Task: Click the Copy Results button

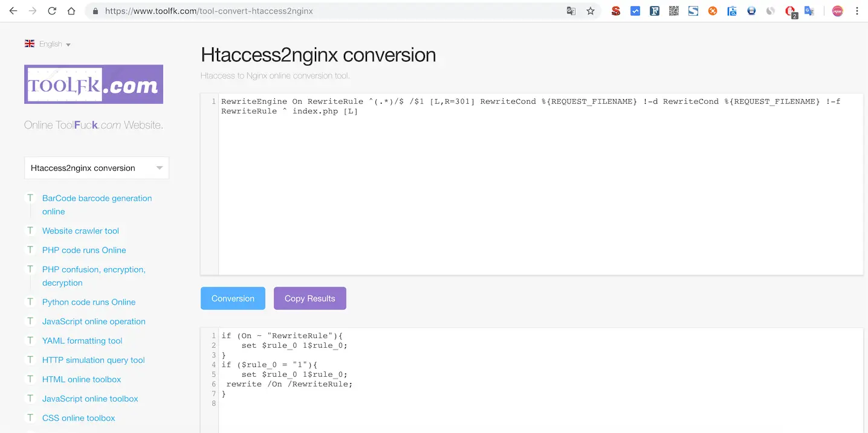Action: point(309,298)
